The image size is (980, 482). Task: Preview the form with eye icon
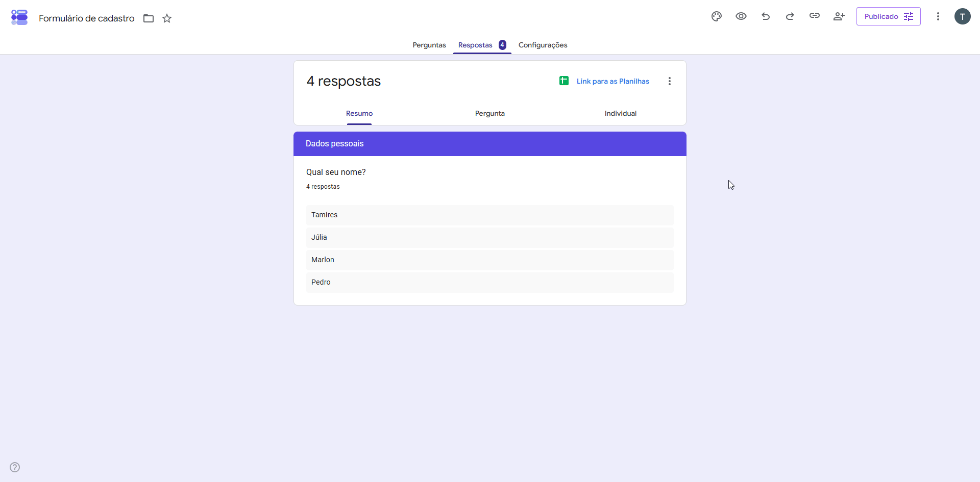coord(741,16)
